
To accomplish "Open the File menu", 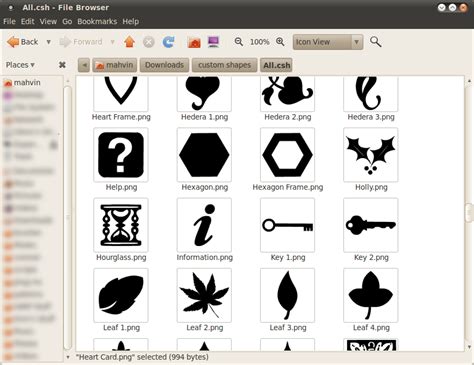I will [9, 22].
